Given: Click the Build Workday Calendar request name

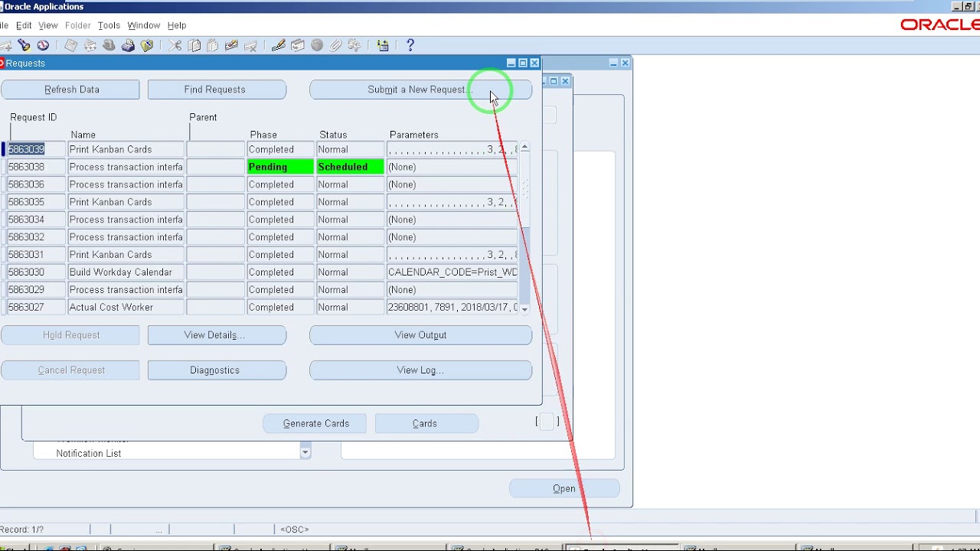Looking at the screenshot, I should [126, 272].
